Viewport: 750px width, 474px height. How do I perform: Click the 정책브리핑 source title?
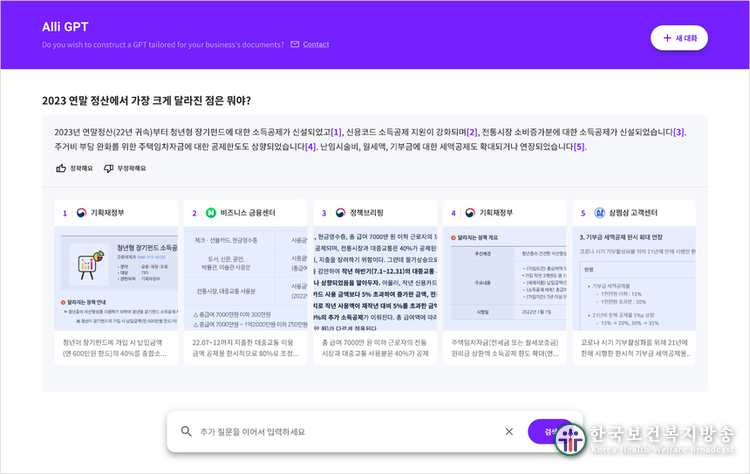(x=366, y=213)
